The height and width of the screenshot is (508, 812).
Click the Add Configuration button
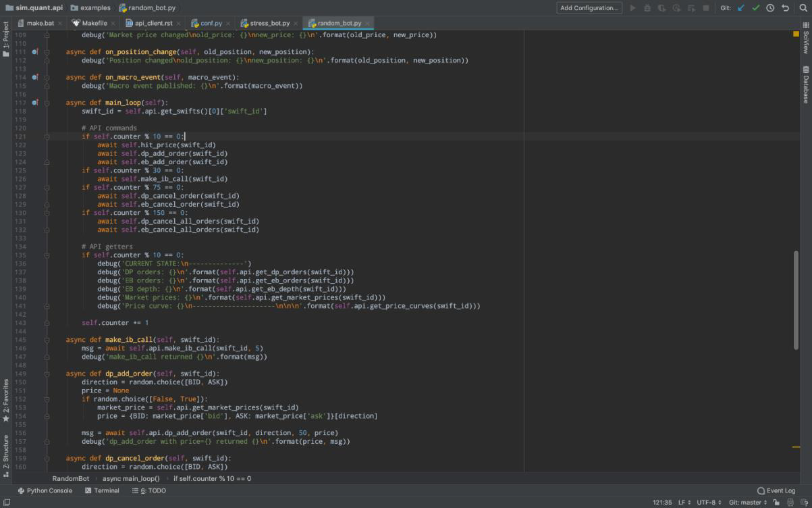(589, 8)
